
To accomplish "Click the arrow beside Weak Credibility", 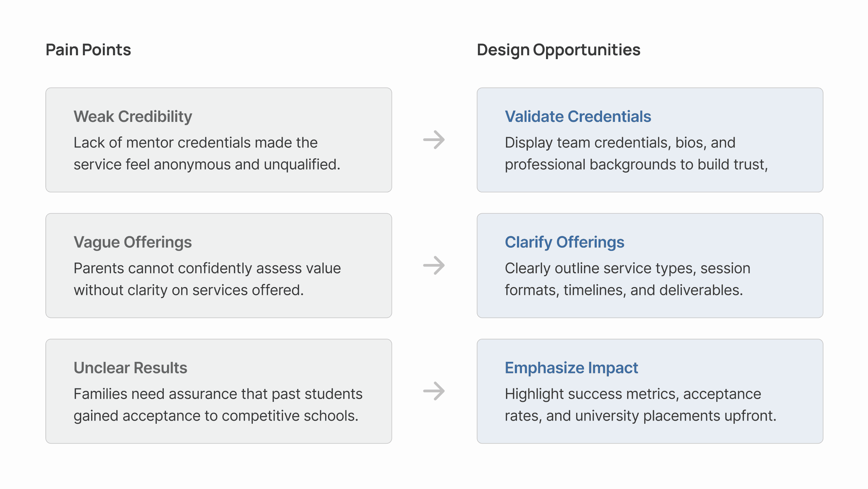I will click(x=434, y=140).
